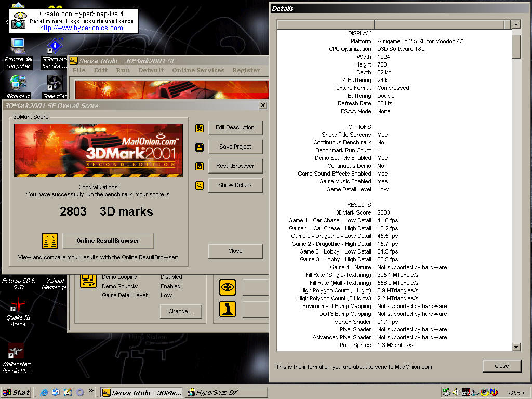This screenshot has height=399, width=532.
Task: Open the Run menu
Action: pyautogui.click(x=123, y=70)
